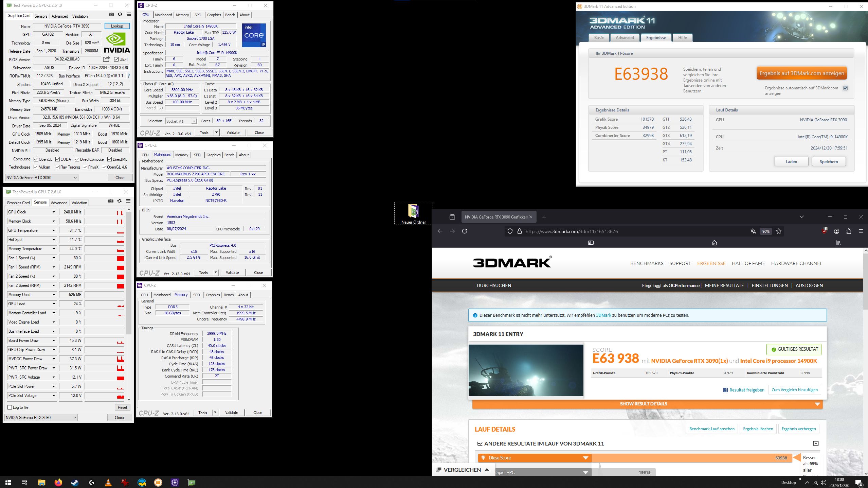The width and height of the screenshot is (868, 488).
Task: Toggle the OpenCL checkbox
Action: [36, 159]
